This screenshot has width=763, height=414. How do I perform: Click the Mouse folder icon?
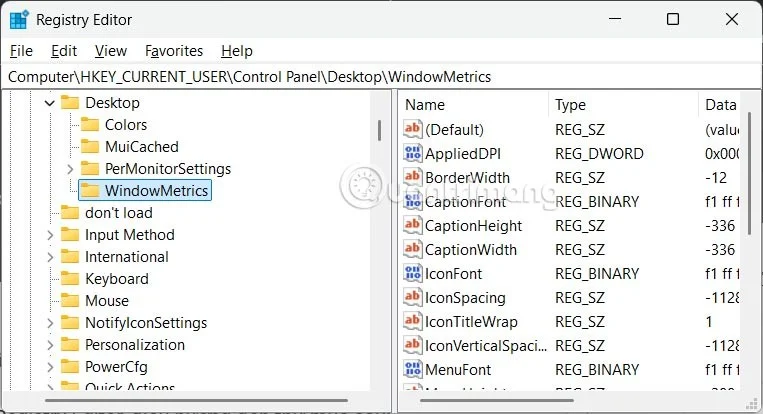70,301
